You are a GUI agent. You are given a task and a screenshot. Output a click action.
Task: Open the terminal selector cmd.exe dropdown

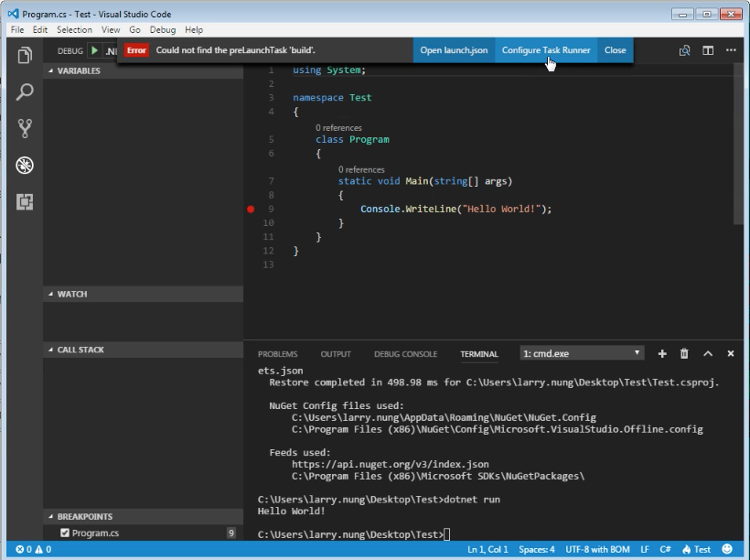pos(582,354)
